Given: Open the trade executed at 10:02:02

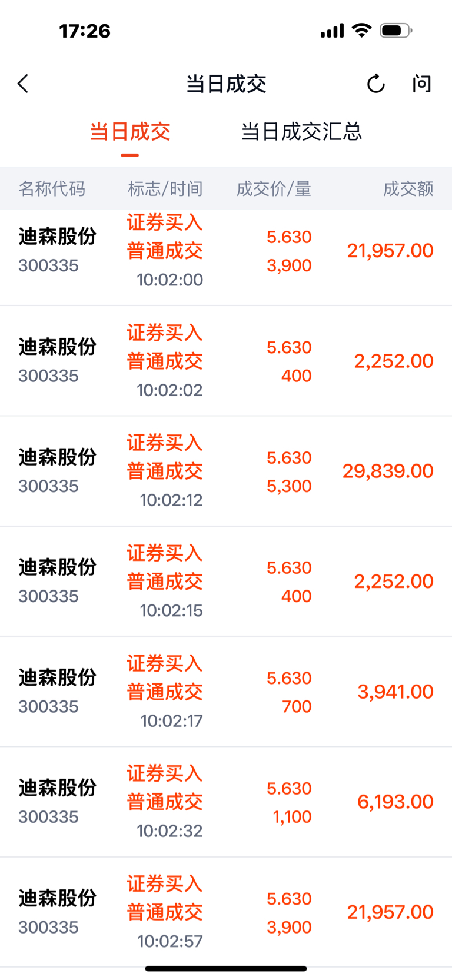Looking at the screenshot, I should 226,361.
